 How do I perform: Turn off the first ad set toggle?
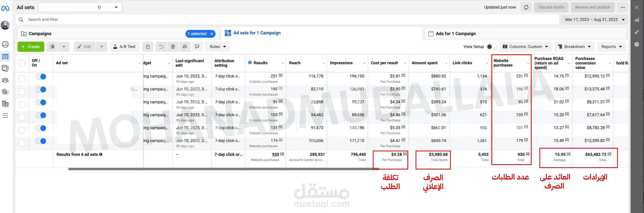pos(41,76)
